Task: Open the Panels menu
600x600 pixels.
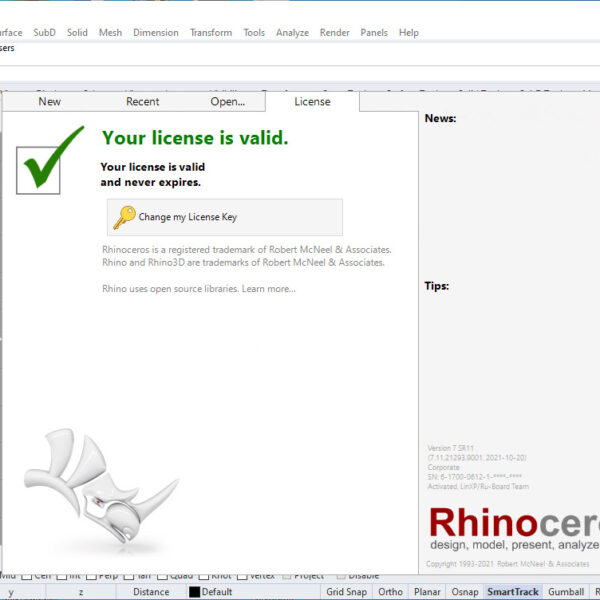Action: [x=374, y=33]
